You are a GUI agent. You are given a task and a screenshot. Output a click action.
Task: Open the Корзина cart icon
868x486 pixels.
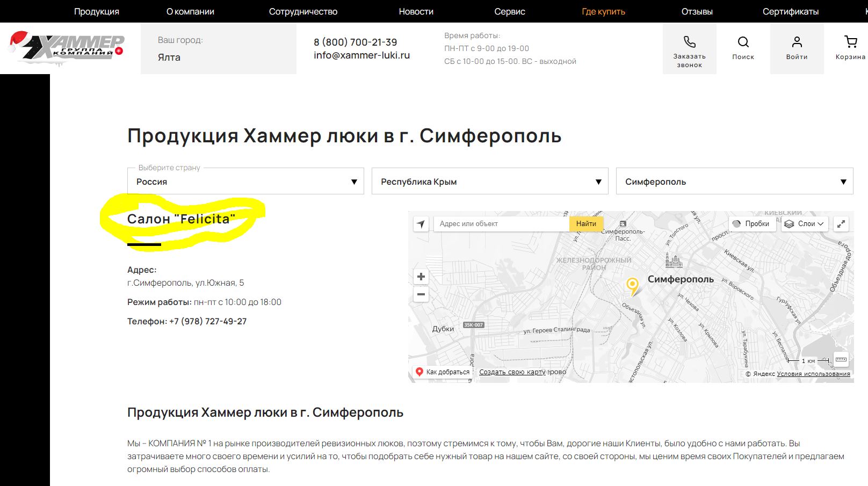coord(850,42)
